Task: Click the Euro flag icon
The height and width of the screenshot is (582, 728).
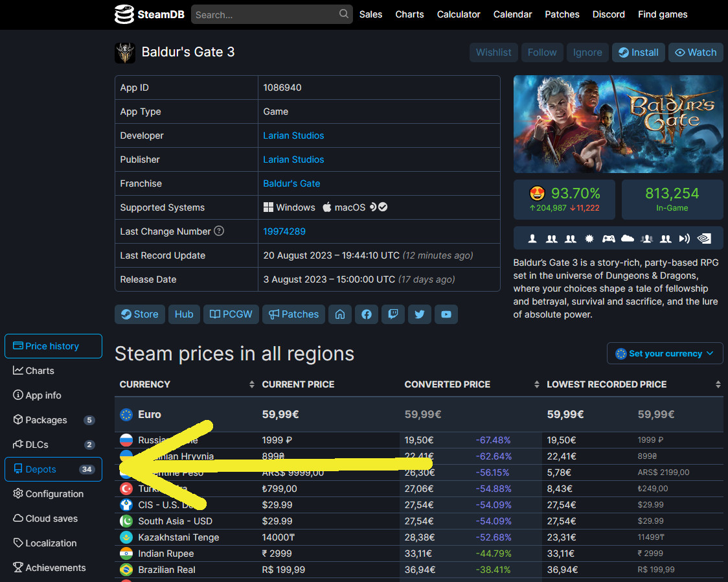Action: coord(126,414)
